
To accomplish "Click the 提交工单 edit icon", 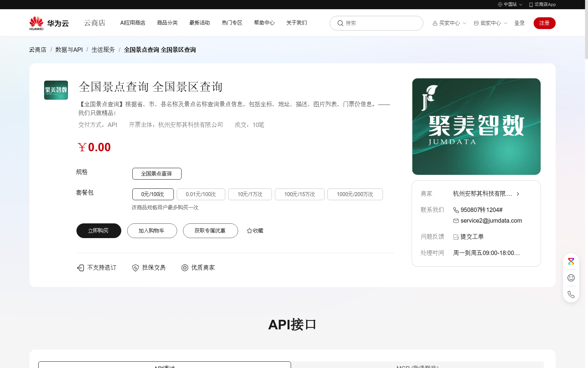I will (x=456, y=237).
